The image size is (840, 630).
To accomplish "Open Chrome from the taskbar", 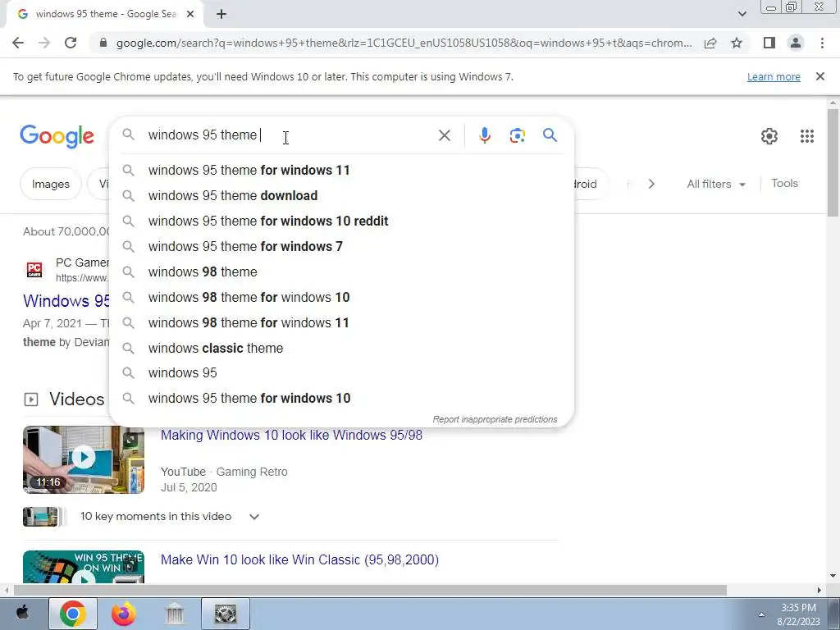I will (73, 614).
